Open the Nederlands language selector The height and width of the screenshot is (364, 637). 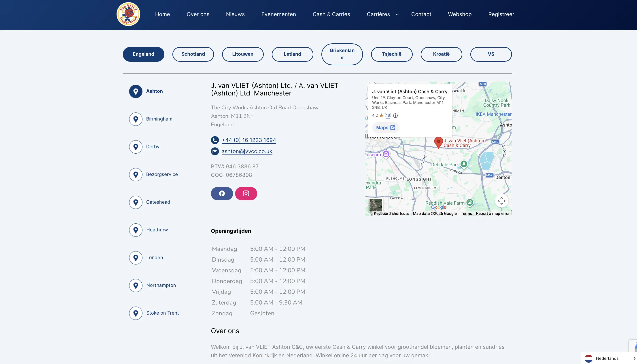tap(608, 358)
